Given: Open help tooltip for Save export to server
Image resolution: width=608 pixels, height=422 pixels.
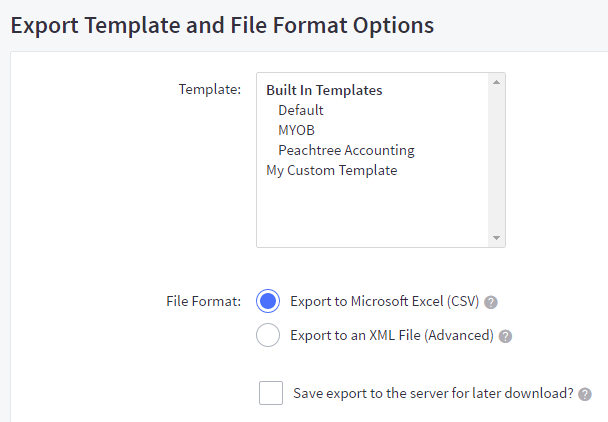Looking at the screenshot, I should (585, 394).
